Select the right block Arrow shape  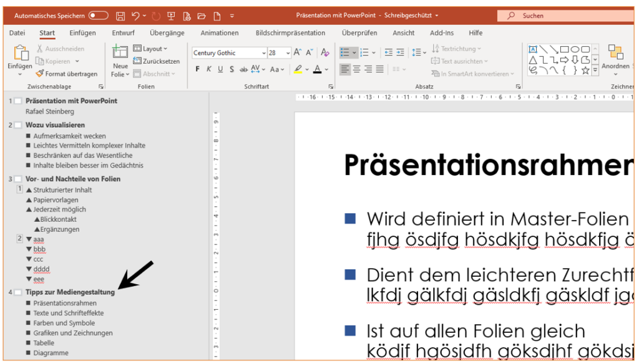click(564, 60)
